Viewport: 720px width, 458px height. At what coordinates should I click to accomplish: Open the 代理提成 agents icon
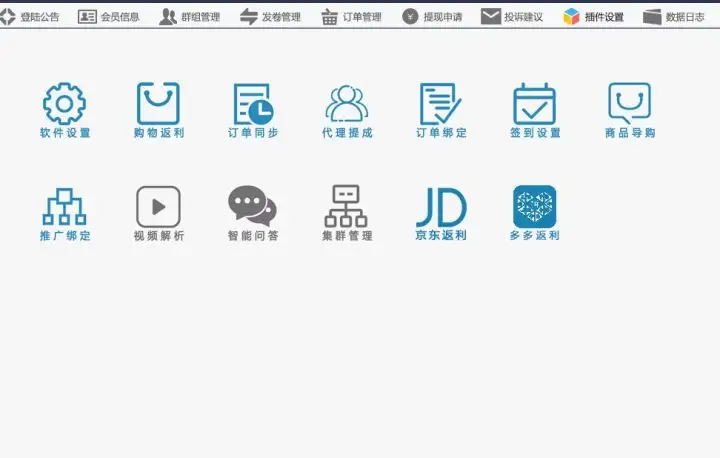pyautogui.click(x=347, y=104)
